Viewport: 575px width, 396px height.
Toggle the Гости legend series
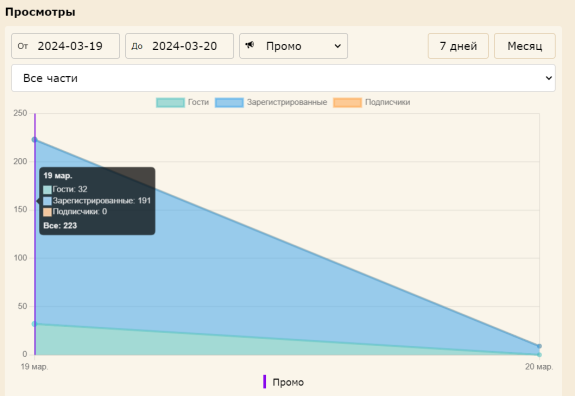[183, 102]
